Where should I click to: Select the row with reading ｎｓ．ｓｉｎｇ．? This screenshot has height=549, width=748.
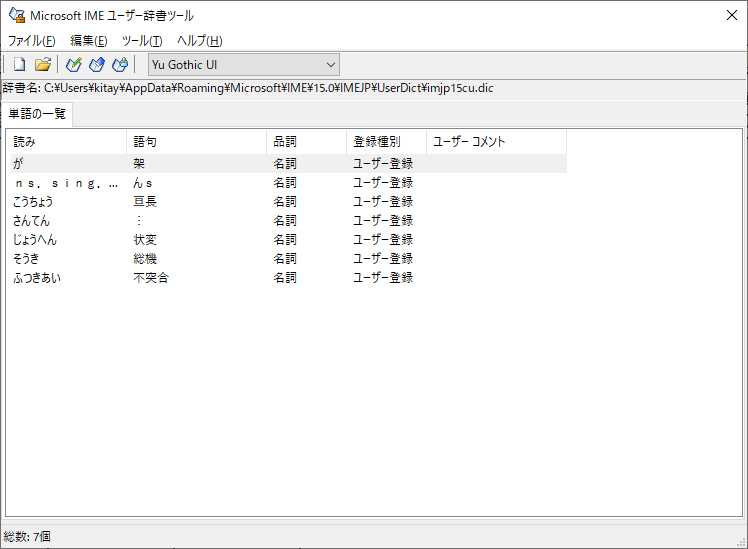289,183
